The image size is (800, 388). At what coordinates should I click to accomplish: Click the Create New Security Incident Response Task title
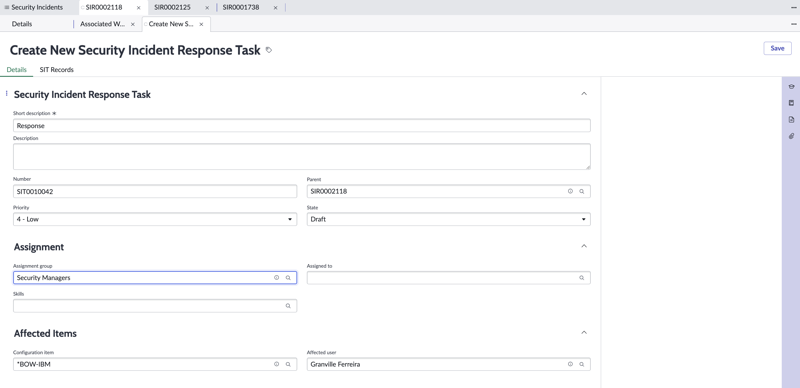[135, 50]
